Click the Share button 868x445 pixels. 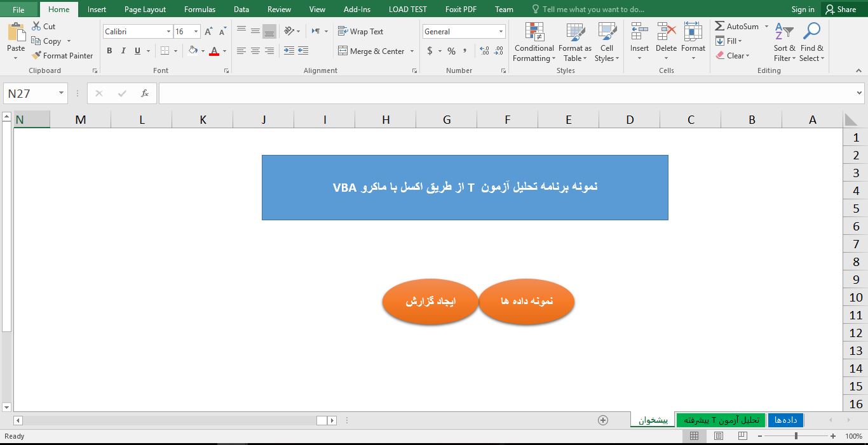[x=841, y=10]
